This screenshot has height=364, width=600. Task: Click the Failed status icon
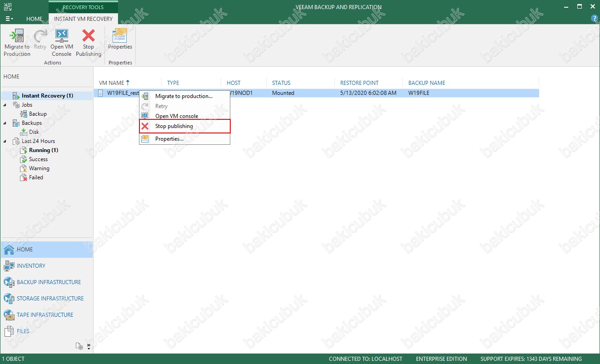pyautogui.click(x=24, y=177)
